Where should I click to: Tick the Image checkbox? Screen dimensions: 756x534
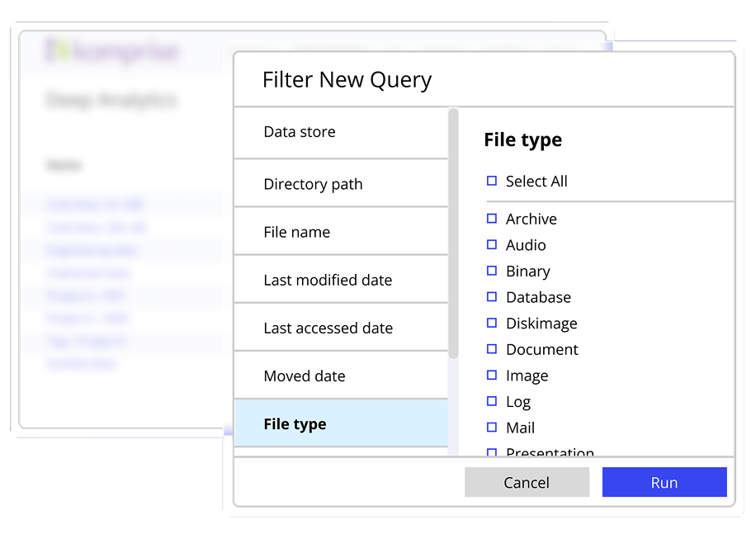click(x=492, y=376)
